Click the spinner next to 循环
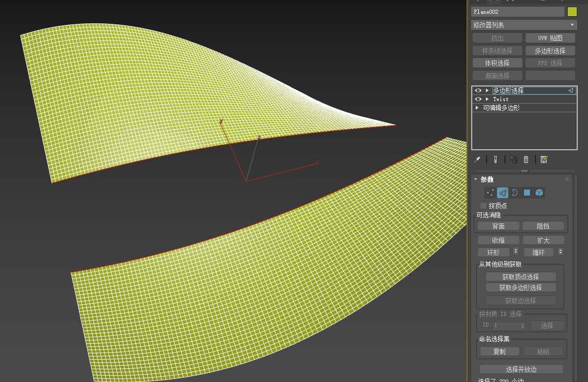This screenshot has height=382, width=588. (560, 251)
